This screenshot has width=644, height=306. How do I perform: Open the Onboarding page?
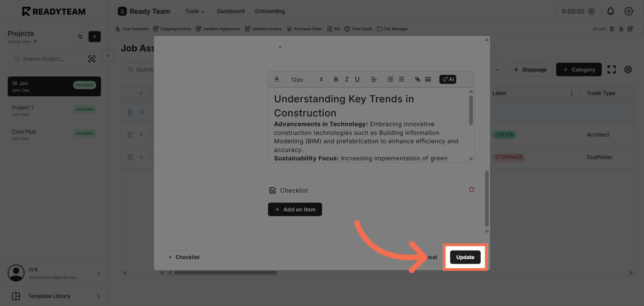coord(270,11)
